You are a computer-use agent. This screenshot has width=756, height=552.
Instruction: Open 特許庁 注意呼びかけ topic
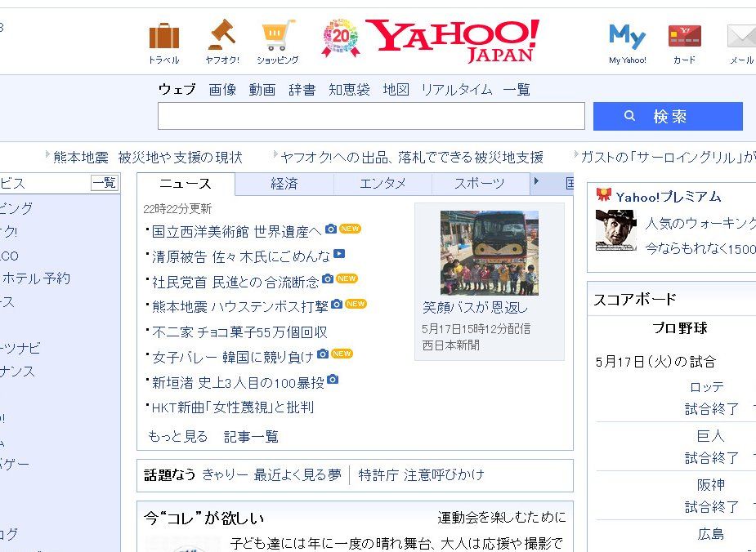pos(422,475)
